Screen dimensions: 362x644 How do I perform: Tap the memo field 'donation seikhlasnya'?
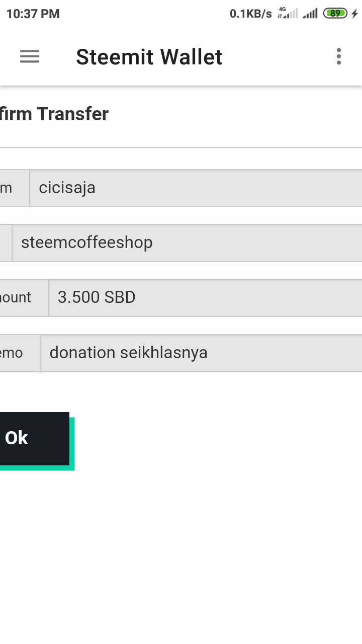click(x=201, y=353)
